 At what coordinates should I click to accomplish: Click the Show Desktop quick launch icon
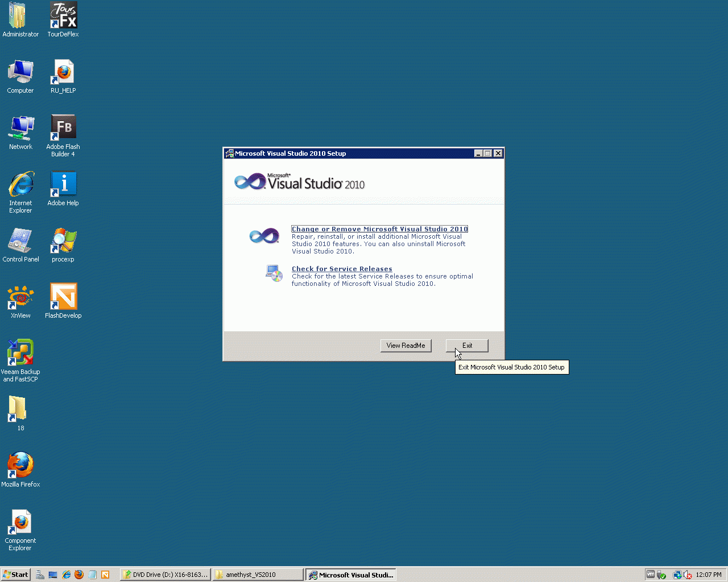[53, 575]
